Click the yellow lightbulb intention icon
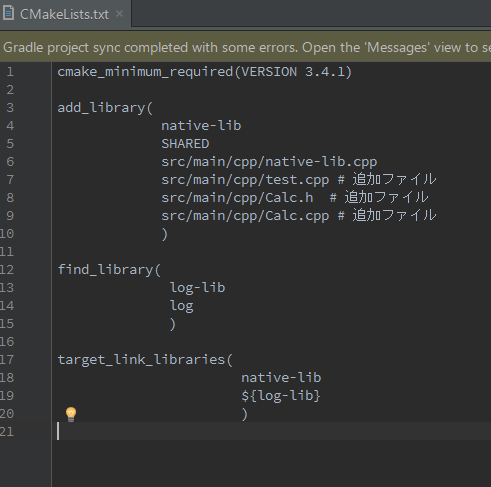 click(x=71, y=414)
